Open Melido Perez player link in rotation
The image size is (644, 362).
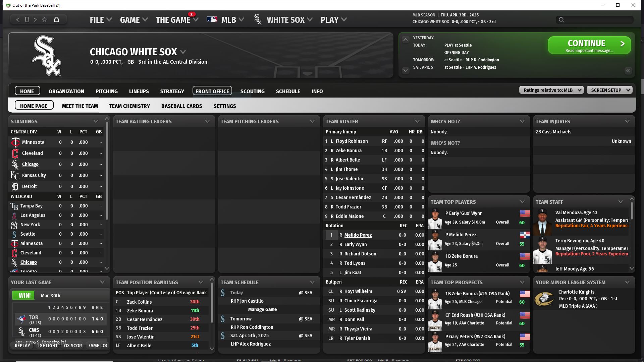(358, 235)
